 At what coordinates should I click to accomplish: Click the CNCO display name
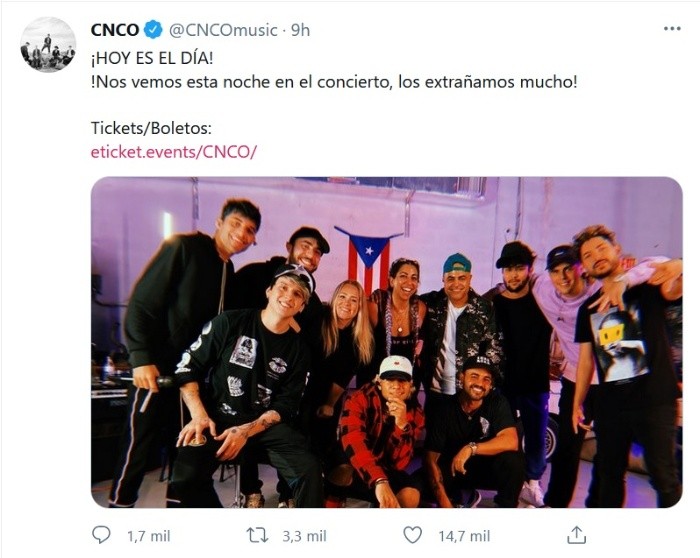pyautogui.click(x=114, y=30)
